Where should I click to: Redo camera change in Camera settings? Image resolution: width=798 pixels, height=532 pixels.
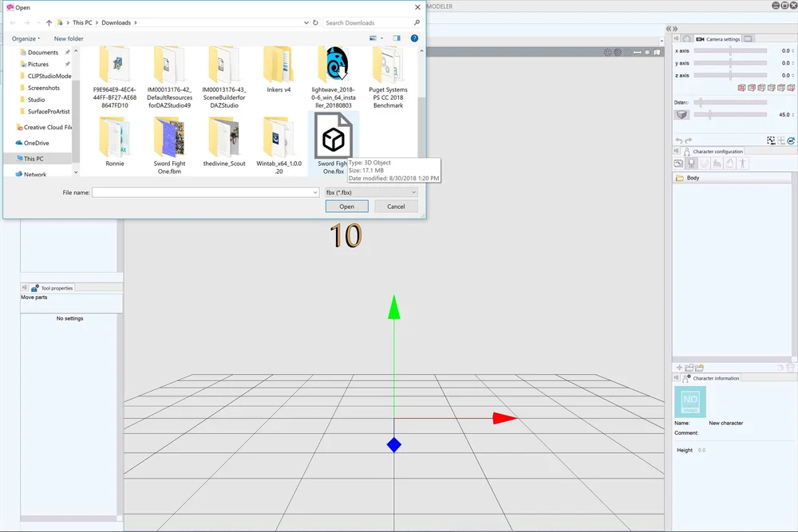pyautogui.click(x=689, y=140)
